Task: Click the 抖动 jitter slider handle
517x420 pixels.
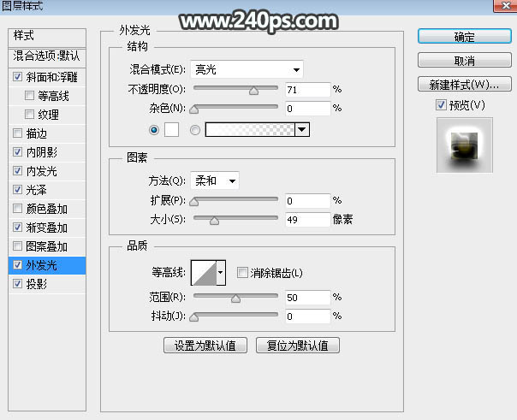Action: pos(193,317)
